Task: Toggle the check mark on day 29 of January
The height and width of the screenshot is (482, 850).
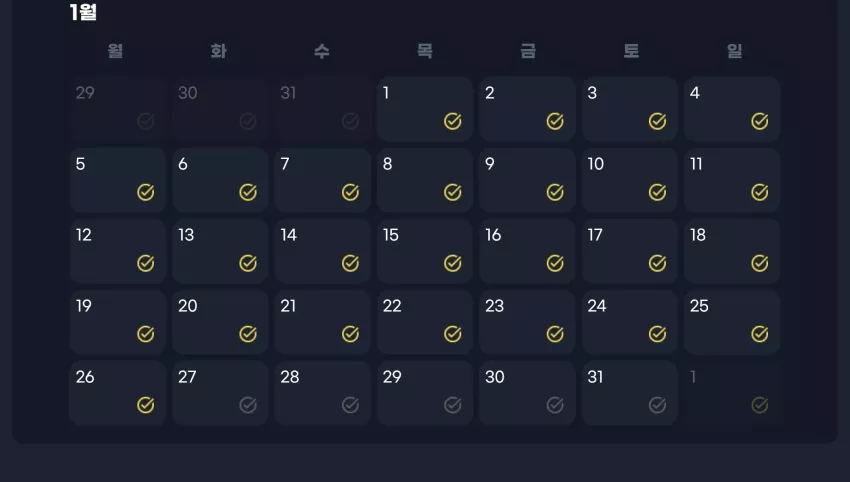Action: 453,405
